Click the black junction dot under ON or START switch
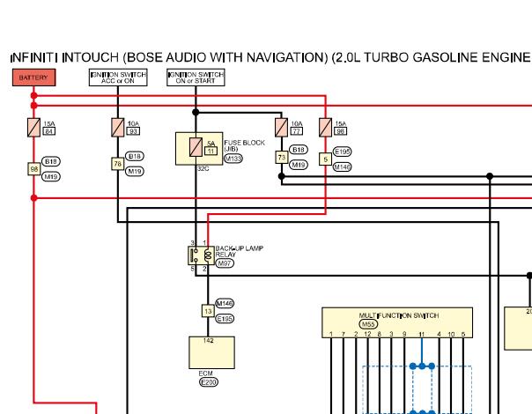The width and height of the screenshot is (532, 414). point(196,112)
